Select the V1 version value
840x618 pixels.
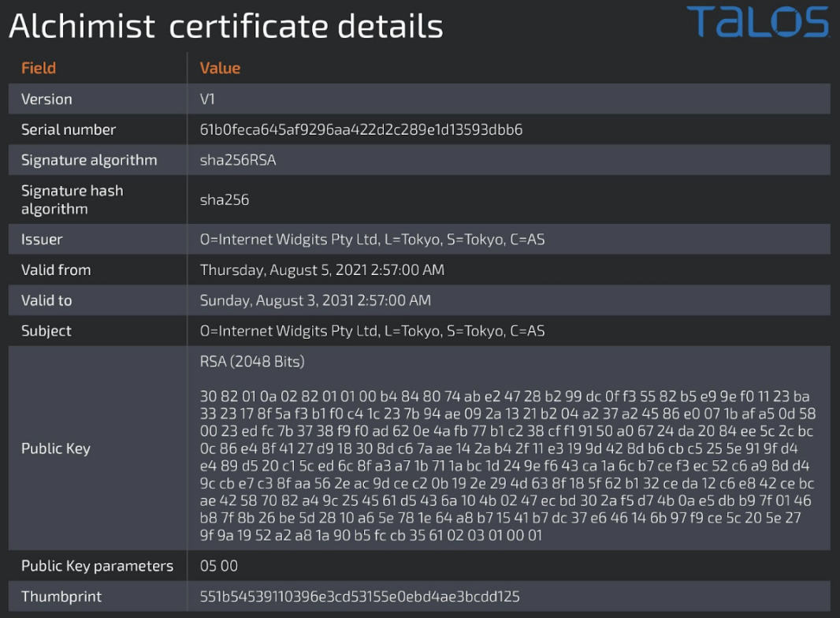[209, 99]
